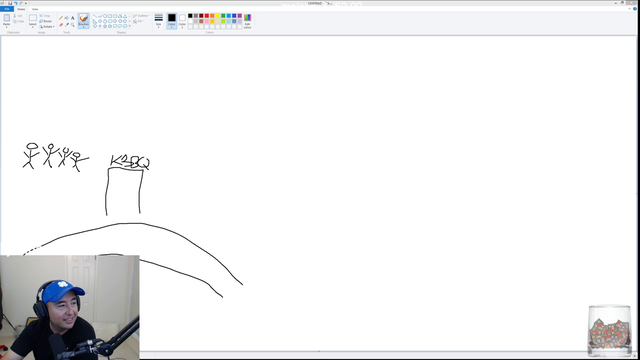Select the Pencil tool
640x360 pixels.
click(x=61, y=18)
